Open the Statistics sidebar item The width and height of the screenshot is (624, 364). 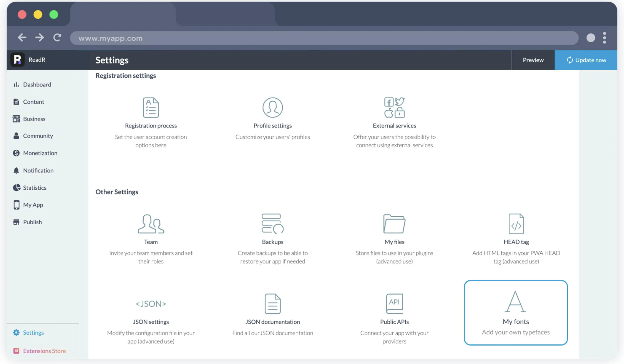(x=35, y=188)
